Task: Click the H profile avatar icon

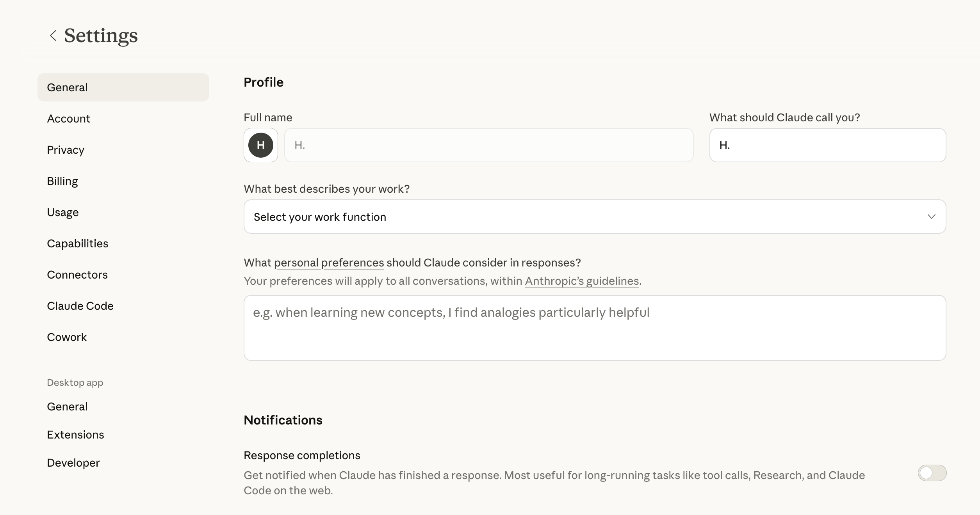Action: click(261, 145)
